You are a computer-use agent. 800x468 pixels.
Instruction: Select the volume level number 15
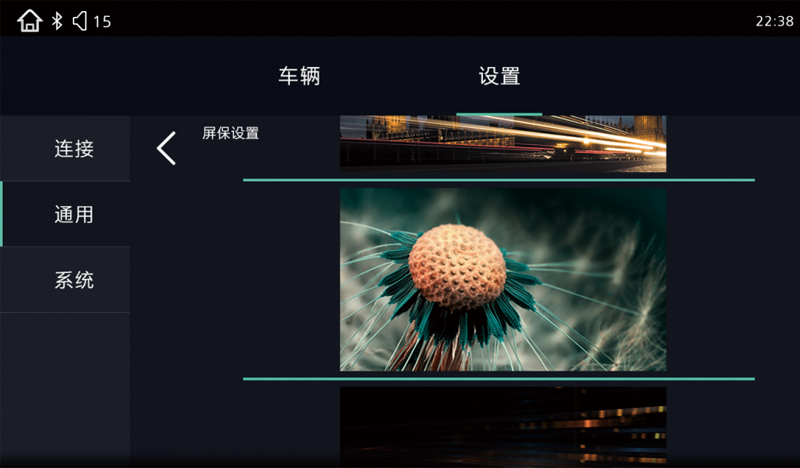coord(102,21)
